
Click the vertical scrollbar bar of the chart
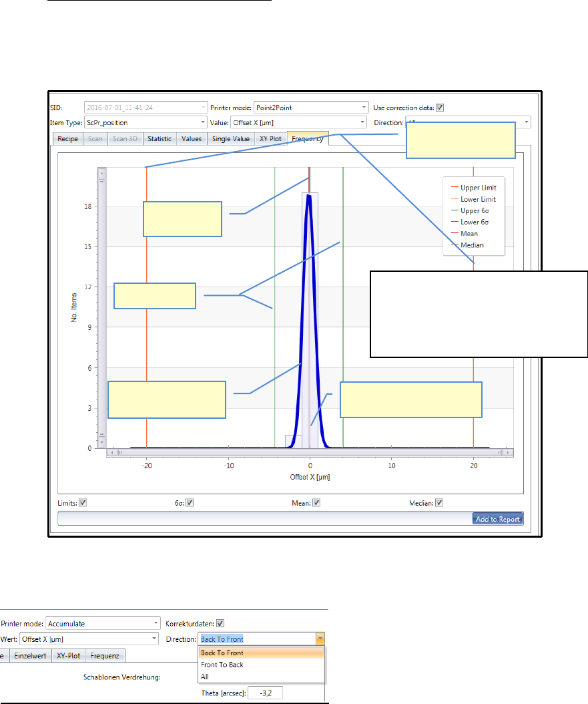point(102,307)
